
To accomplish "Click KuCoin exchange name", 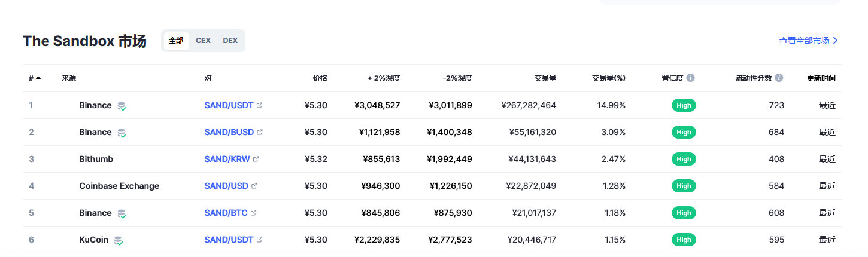I will click(93, 240).
